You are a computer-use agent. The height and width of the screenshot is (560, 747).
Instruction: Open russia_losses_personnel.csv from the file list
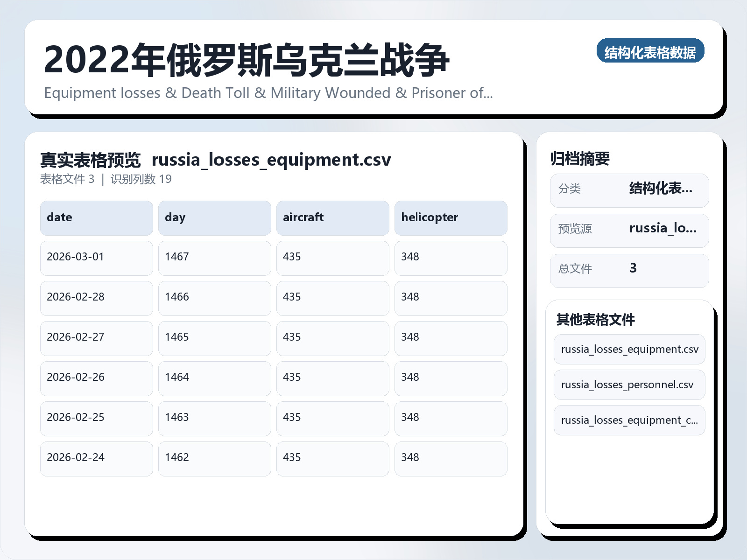629,385
